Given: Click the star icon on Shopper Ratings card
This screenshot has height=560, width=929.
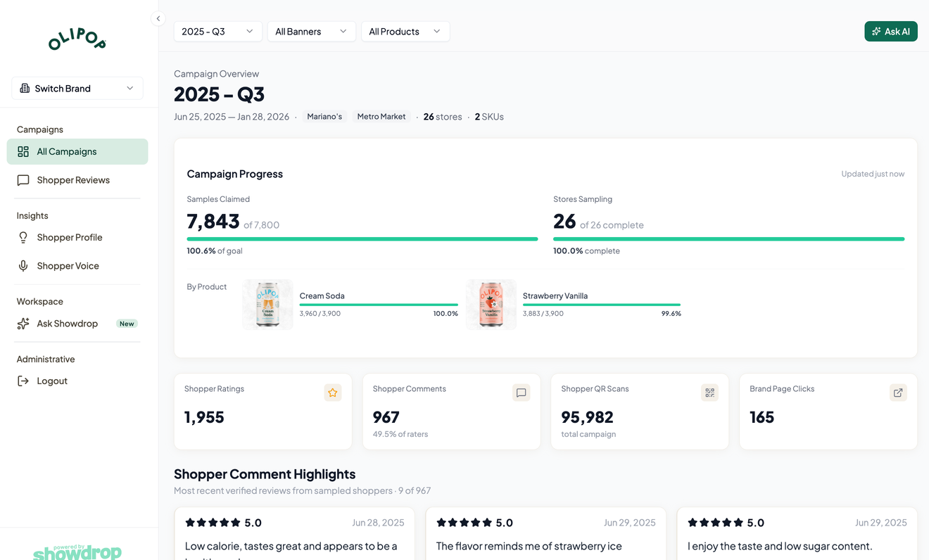Looking at the screenshot, I should point(333,393).
